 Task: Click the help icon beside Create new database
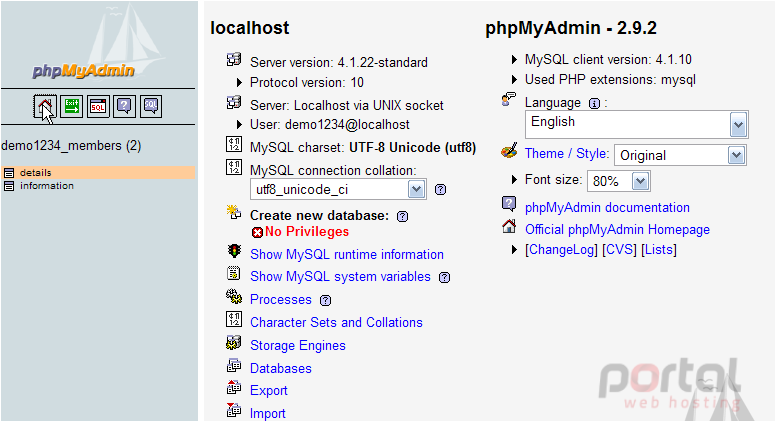coord(403,216)
